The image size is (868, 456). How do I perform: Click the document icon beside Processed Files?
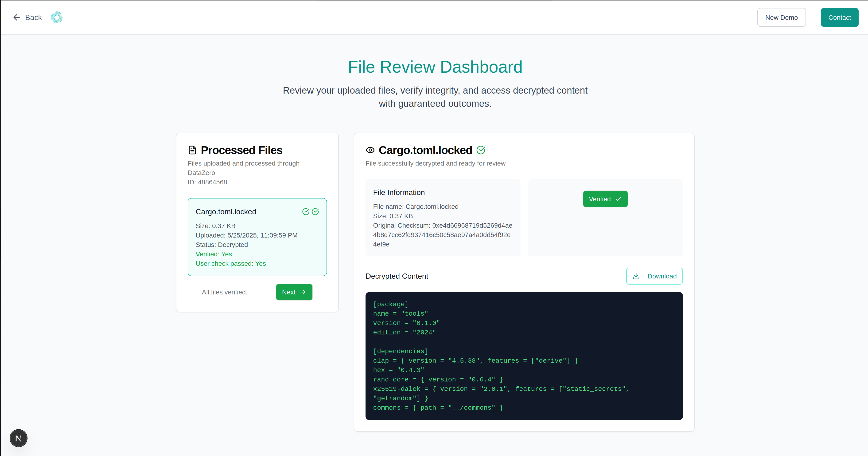[192, 150]
